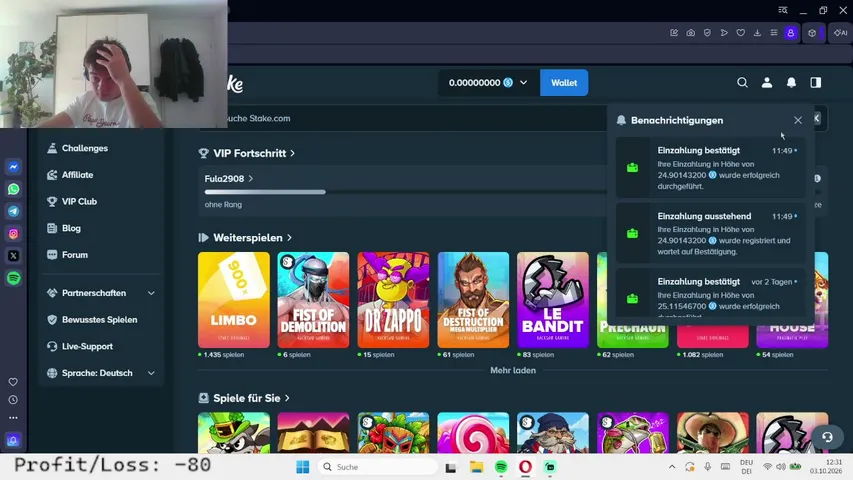Open Telegram in the Opera sidebar

pyautogui.click(x=14, y=211)
